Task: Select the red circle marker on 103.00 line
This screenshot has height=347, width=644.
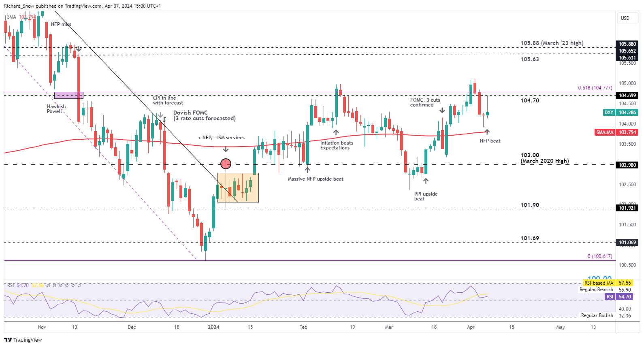Action: (x=226, y=164)
